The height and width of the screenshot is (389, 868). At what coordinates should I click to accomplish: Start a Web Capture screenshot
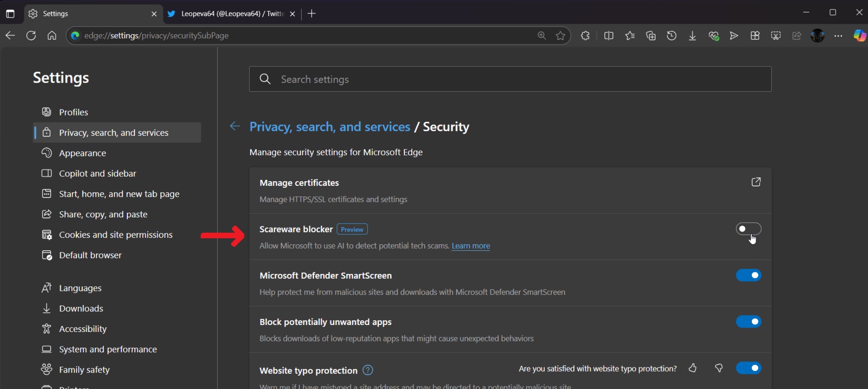776,35
